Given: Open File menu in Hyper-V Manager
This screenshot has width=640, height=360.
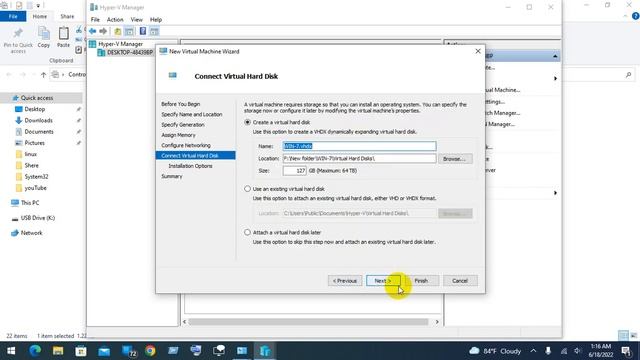Looking at the screenshot, I should [x=95, y=20].
